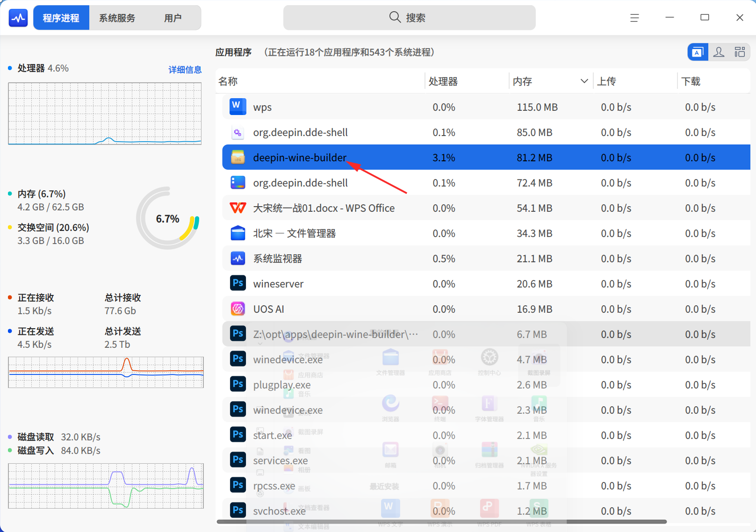
Task: Open the hamburger main menu
Action: point(634,18)
